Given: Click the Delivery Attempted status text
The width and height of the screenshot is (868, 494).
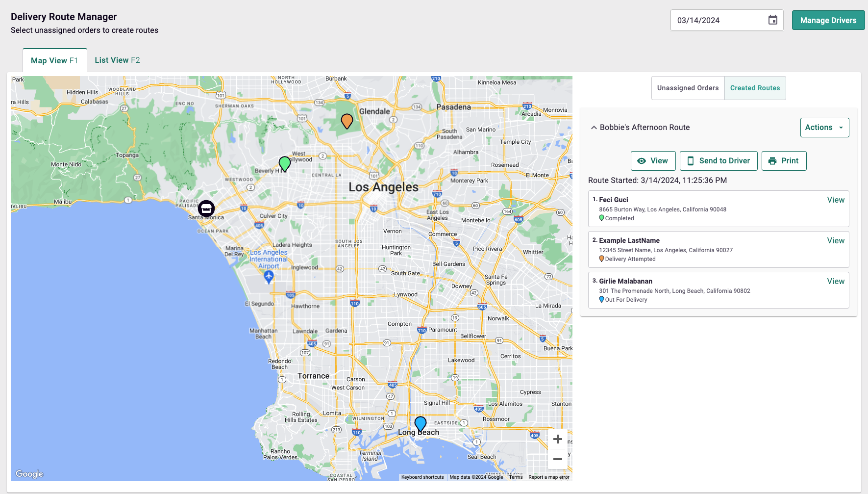Looking at the screenshot, I should click(x=630, y=259).
